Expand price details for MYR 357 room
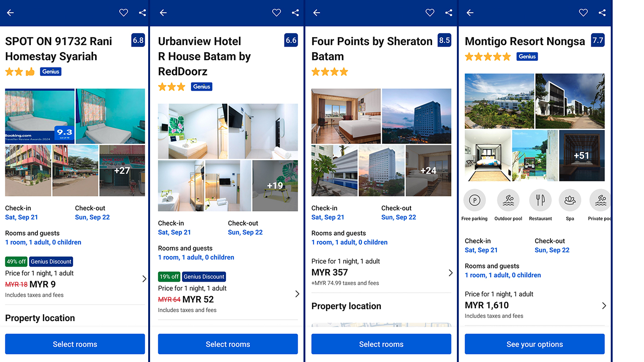 pos(451,273)
